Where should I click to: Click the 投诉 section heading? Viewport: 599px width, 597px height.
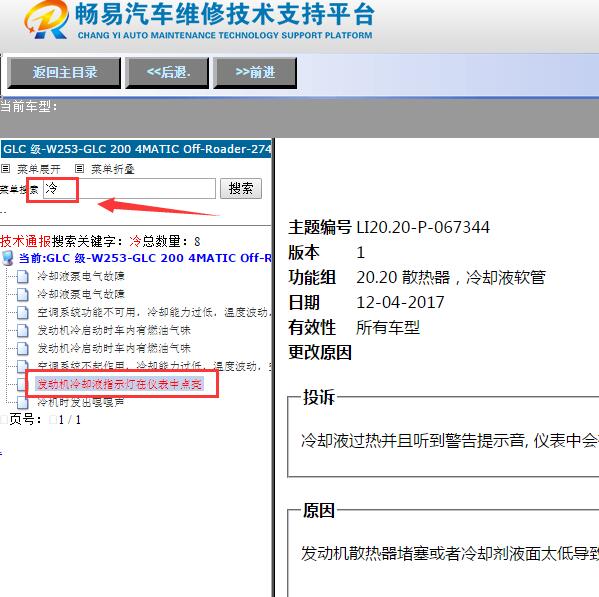pos(319,397)
